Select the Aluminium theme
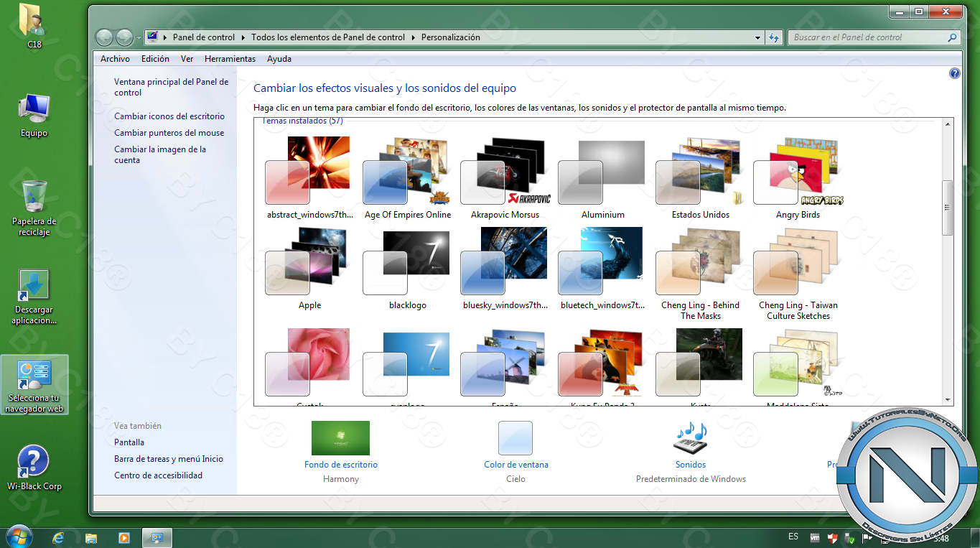Image resolution: width=980 pixels, height=548 pixels. (603, 178)
